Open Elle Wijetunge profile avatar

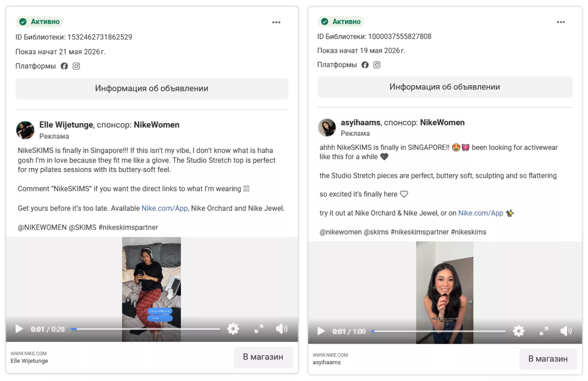point(25,130)
